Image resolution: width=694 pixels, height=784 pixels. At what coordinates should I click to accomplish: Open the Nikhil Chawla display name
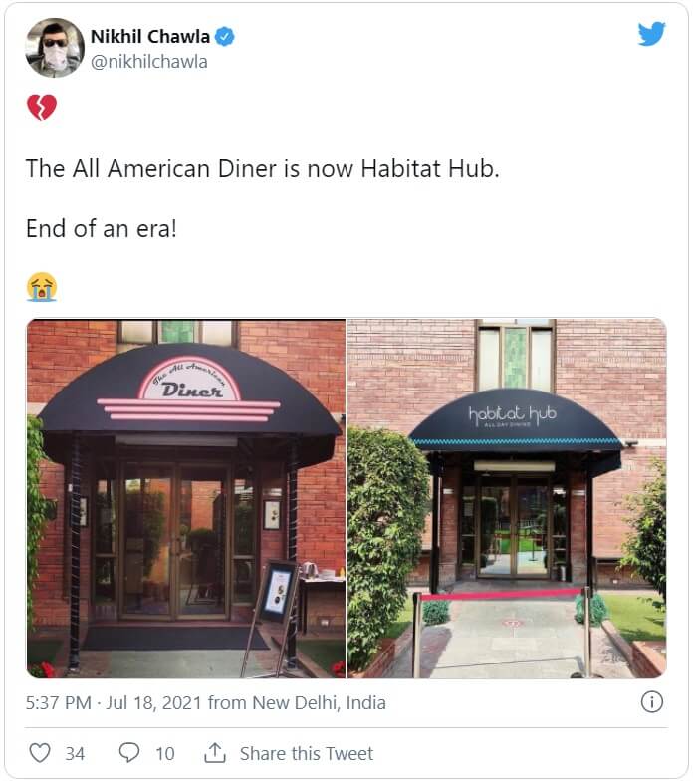(x=150, y=37)
